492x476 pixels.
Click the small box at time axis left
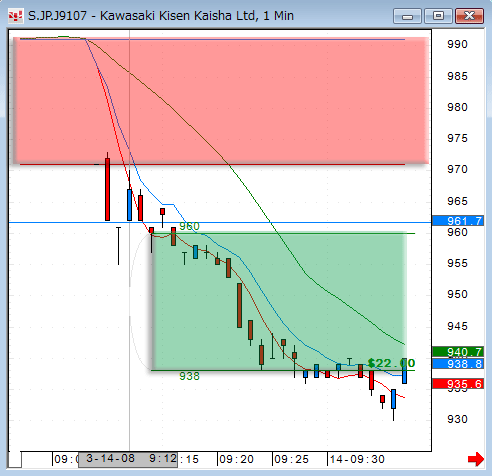(x=15, y=460)
